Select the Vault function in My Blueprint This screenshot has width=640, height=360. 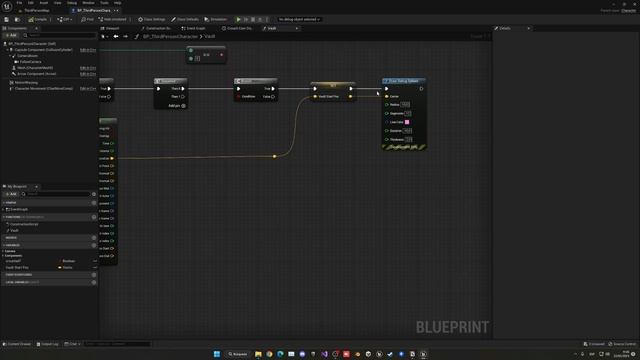coord(14,231)
